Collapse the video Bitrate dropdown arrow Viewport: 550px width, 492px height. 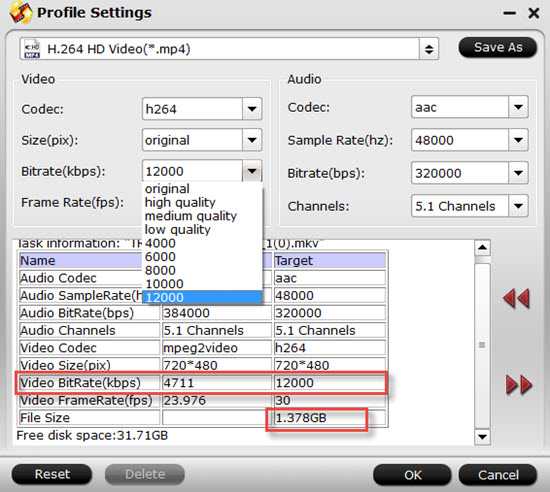[x=251, y=171]
